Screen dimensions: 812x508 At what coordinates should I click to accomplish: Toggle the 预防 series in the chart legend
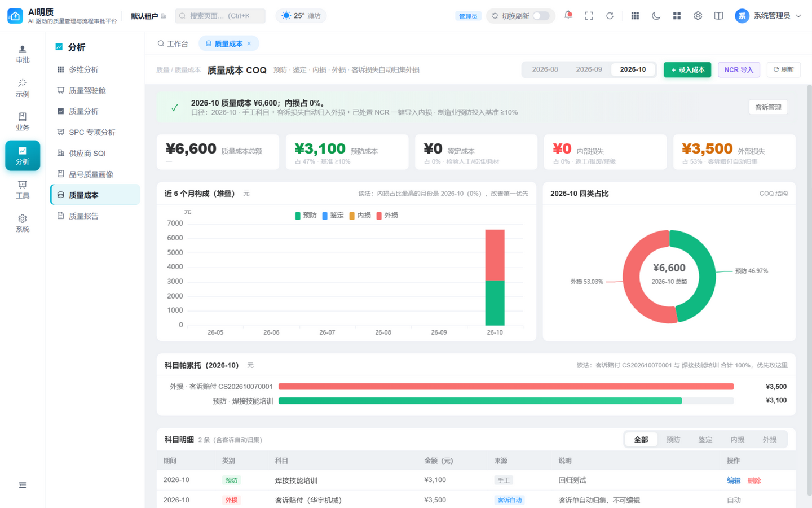[306, 216]
